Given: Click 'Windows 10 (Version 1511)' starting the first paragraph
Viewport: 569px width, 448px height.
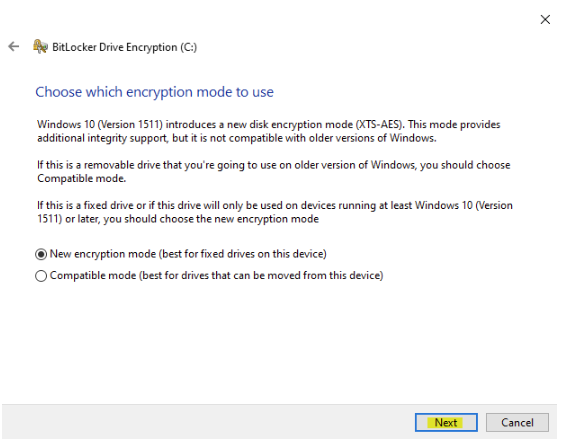Looking at the screenshot, I should point(100,124).
